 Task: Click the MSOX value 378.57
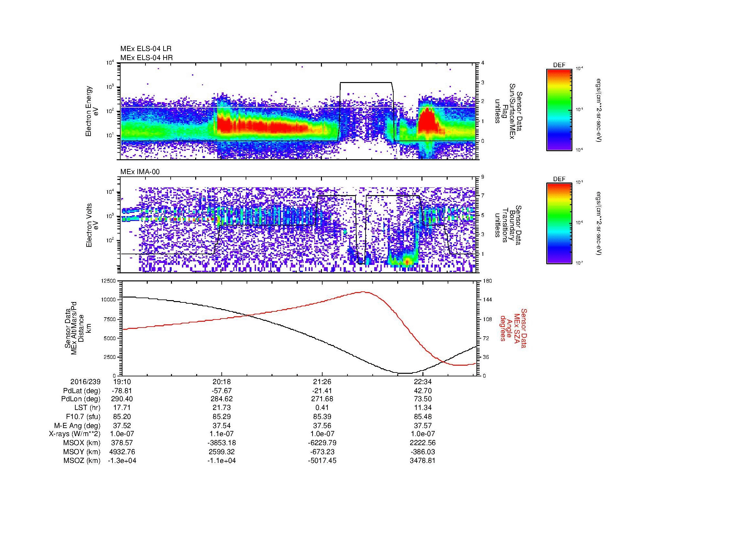[122, 443]
